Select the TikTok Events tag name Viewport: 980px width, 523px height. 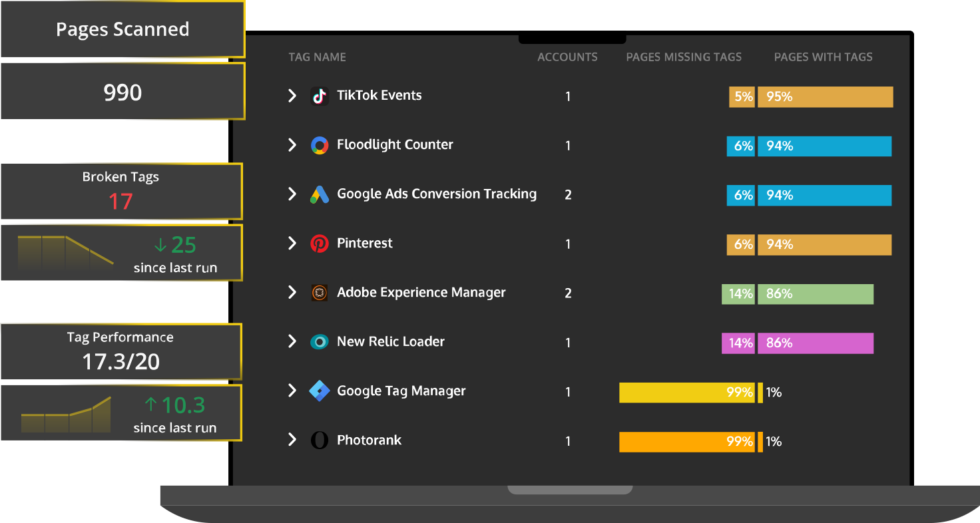(379, 95)
